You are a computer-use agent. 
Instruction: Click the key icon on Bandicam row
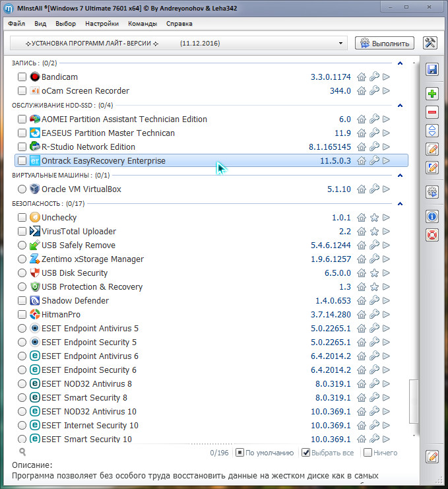coord(374,77)
